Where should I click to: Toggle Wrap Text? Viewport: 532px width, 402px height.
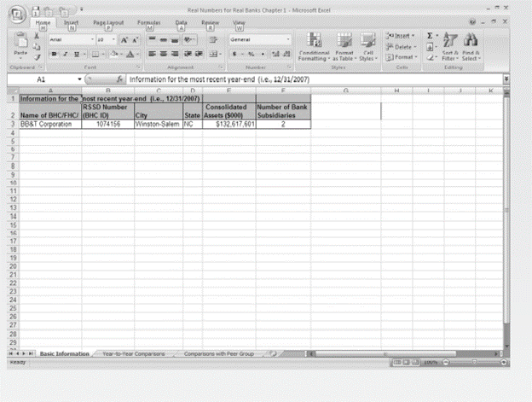point(213,40)
